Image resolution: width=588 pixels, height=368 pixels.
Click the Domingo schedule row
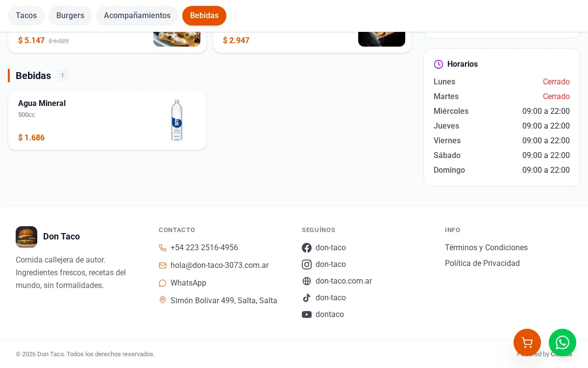click(x=502, y=170)
